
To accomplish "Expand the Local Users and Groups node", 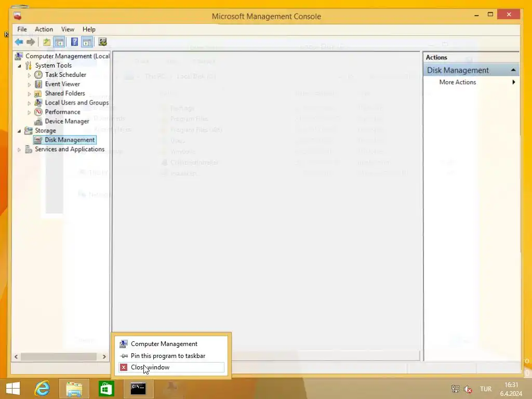I will tap(29, 103).
